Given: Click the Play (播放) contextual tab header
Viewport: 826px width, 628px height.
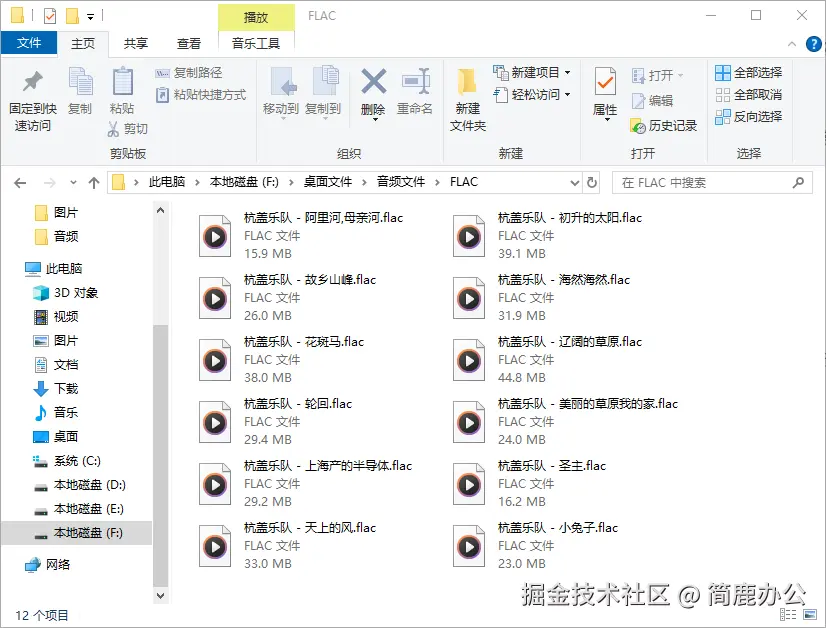Looking at the screenshot, I should coord(256,17).
